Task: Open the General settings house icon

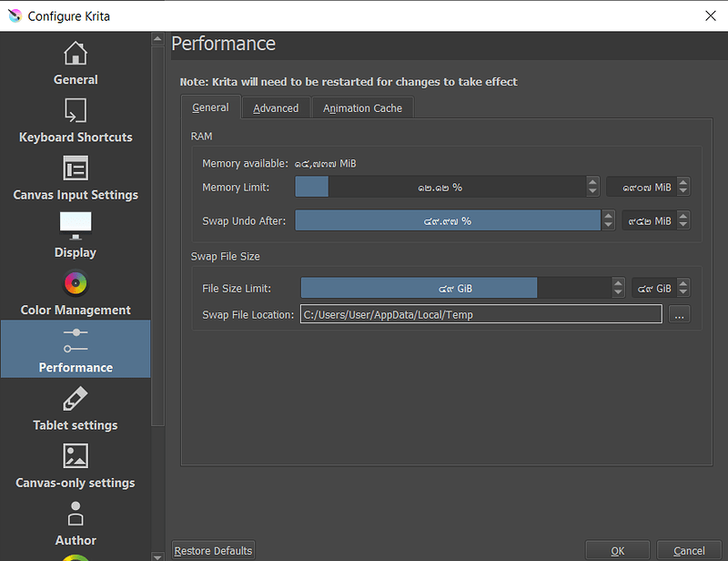Action: [x=76, y=54]
